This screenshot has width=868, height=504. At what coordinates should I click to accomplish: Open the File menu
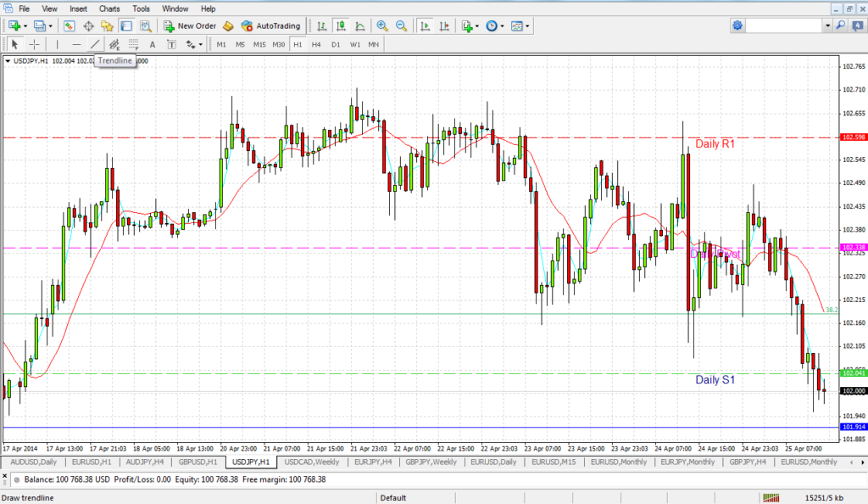coord(25,8)
